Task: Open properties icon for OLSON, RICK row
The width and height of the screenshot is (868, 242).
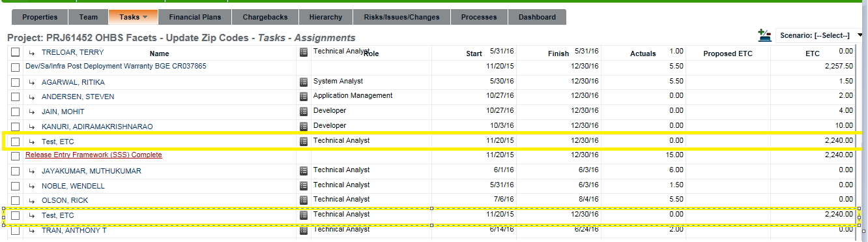Action: (303, 200)
